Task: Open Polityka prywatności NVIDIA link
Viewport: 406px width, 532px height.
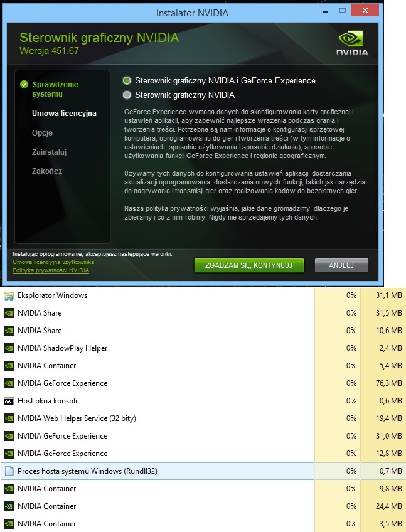Action: (50, 270)
